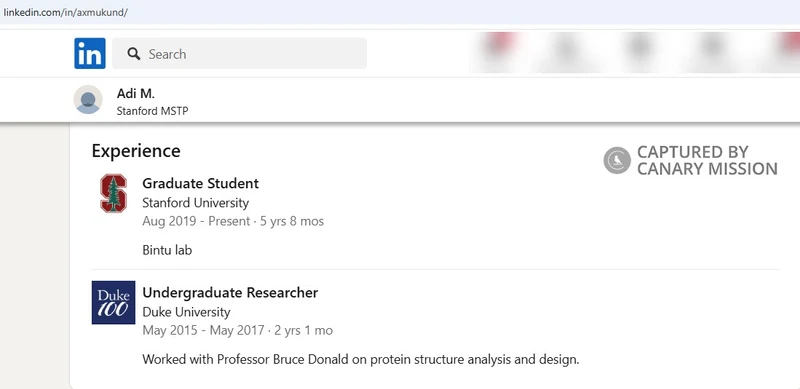The height and width of the screenshot is (389, 800).
Task: Click the Bintu lab description text
Action: (167, 250)
